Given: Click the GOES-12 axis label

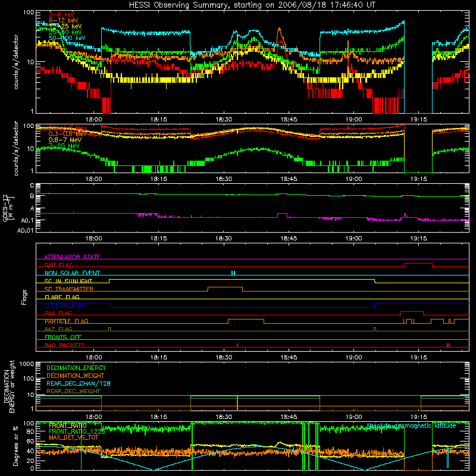Looking at the screenshot, I should (x=8, y=208).
